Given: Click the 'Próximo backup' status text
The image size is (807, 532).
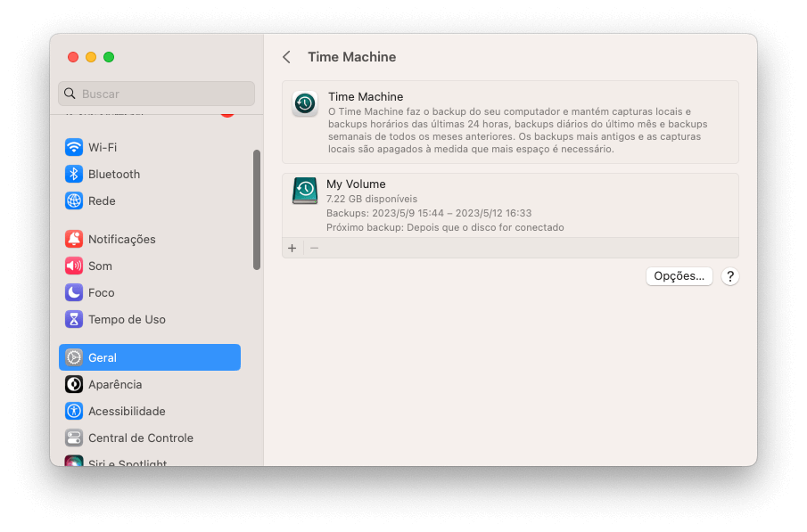Looking at the screenshot, I should tap(445, 227).
